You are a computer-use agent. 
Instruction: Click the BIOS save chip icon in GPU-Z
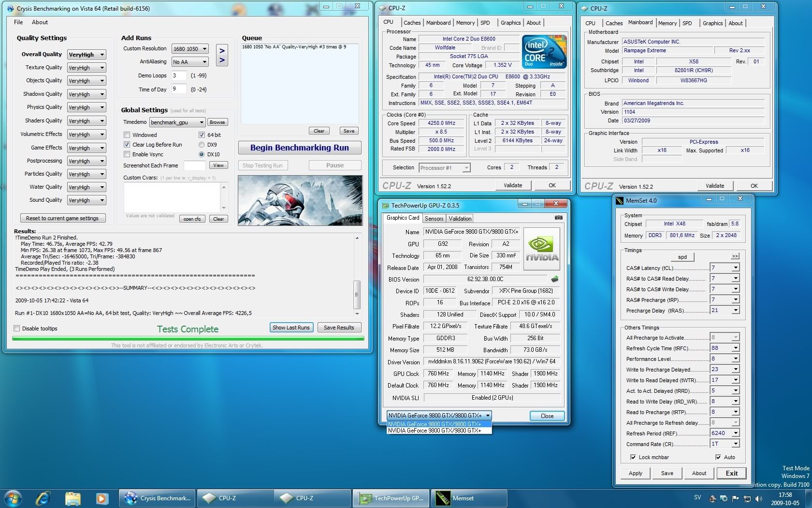tap(555, 279)
